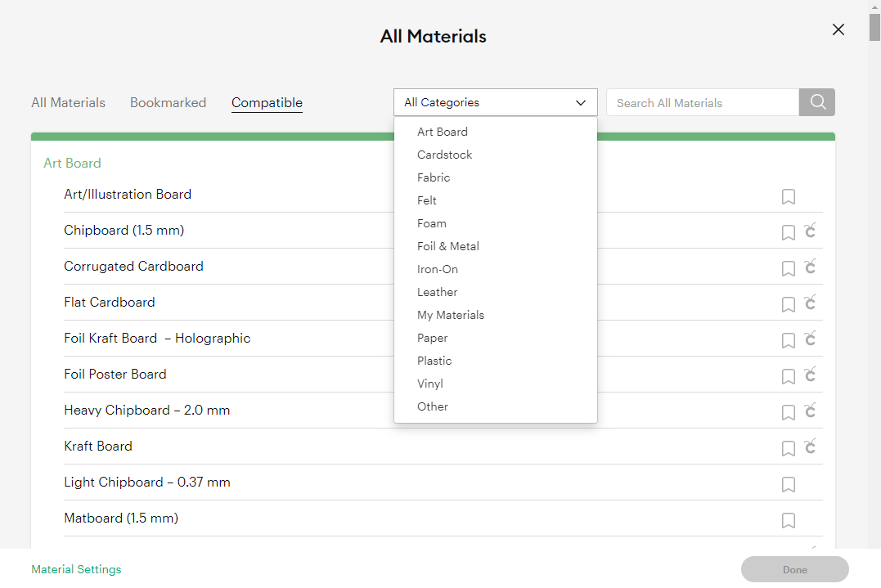881x588 pixels.
Task: Click Cricut logo icon beside Corrugated Cardboard
Action: coord(810,267)
